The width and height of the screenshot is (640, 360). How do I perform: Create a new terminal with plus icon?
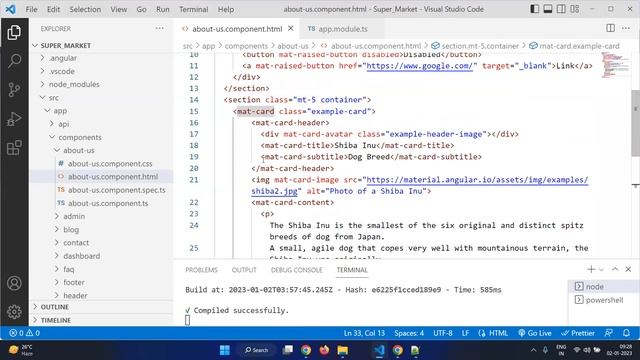[x=591, y=269]
